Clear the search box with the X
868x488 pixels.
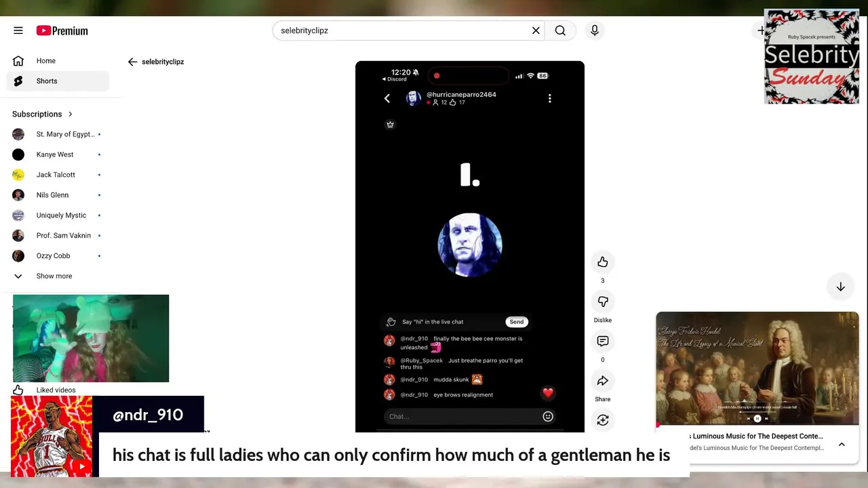tap(536, 30)
